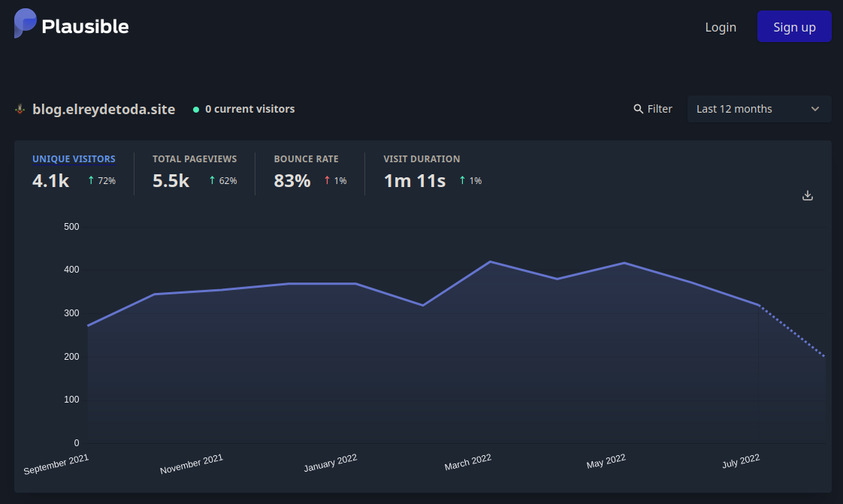Click the 0 current visitors link
The height and width of the screenshot is (504, 843).
pyautogui.click(x=250, y=109)
